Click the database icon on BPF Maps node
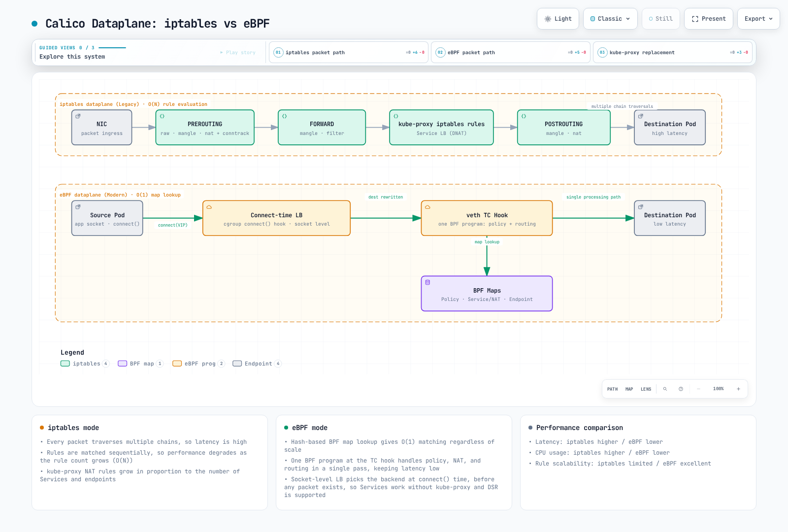This screenshot has height=532, width=788. point(427,282)
